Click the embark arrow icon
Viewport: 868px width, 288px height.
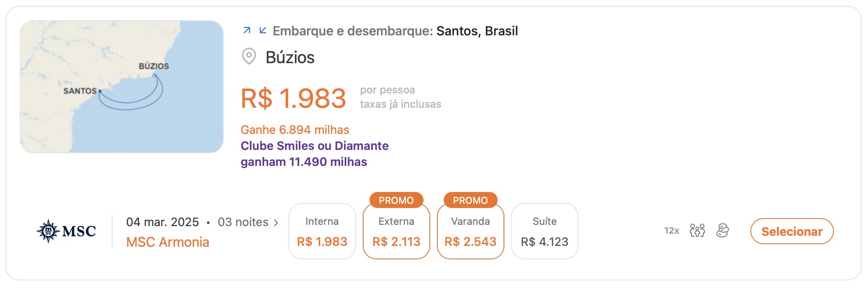pos(247,30)
